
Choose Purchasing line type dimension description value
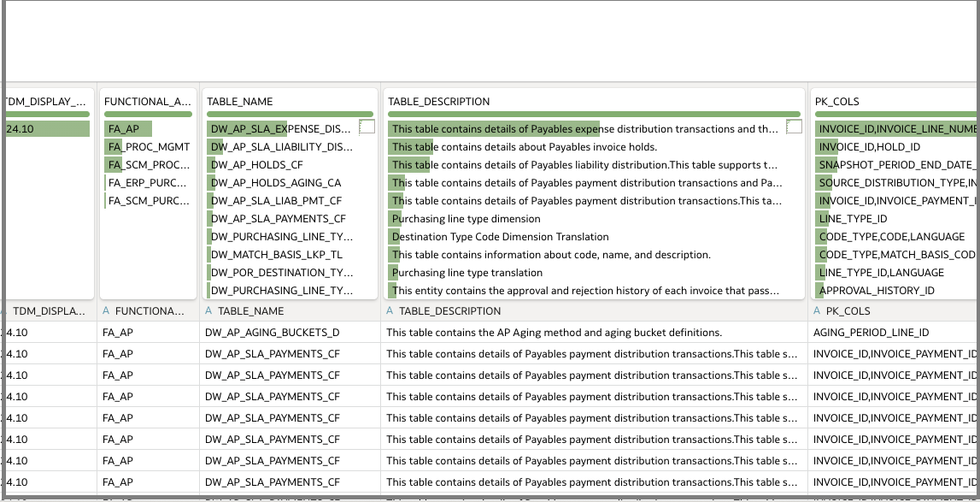pyautogui.click(x=467, y=219)
